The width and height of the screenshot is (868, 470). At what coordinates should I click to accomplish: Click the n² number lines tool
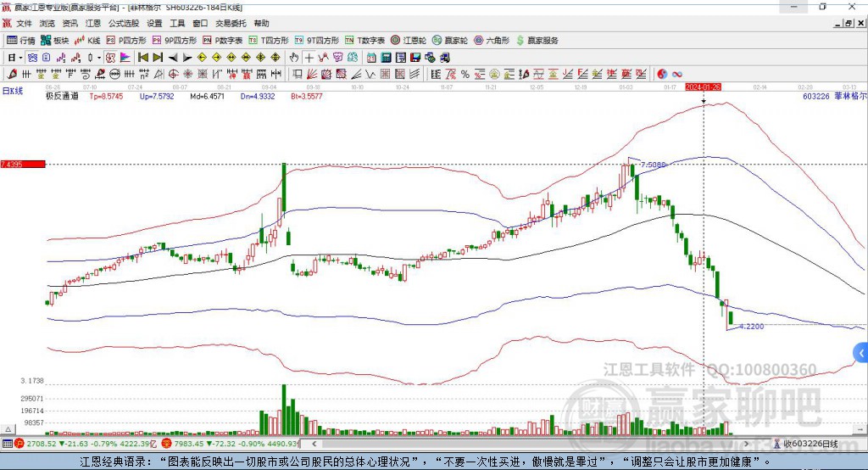(x=144, y=74)
